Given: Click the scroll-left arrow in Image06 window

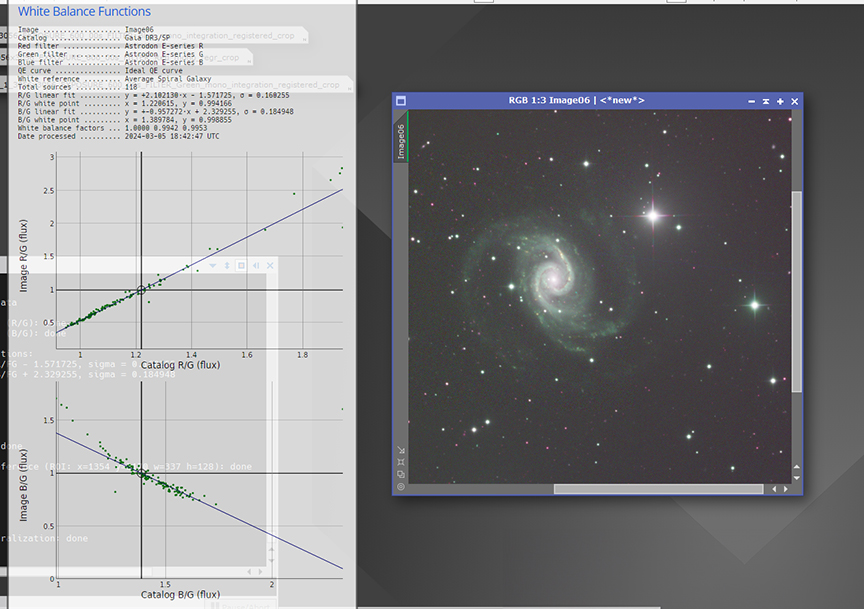Looking at the screenshot, I should click(x=774, y=489).
